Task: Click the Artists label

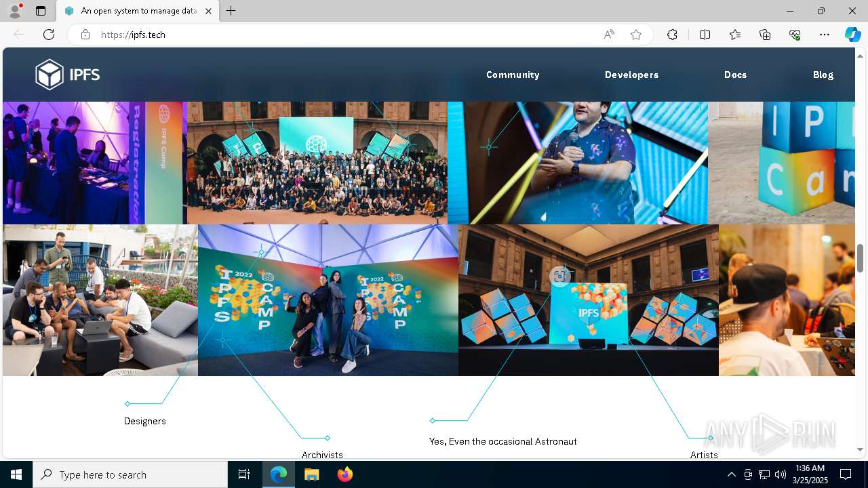Action: coord(704,455)
